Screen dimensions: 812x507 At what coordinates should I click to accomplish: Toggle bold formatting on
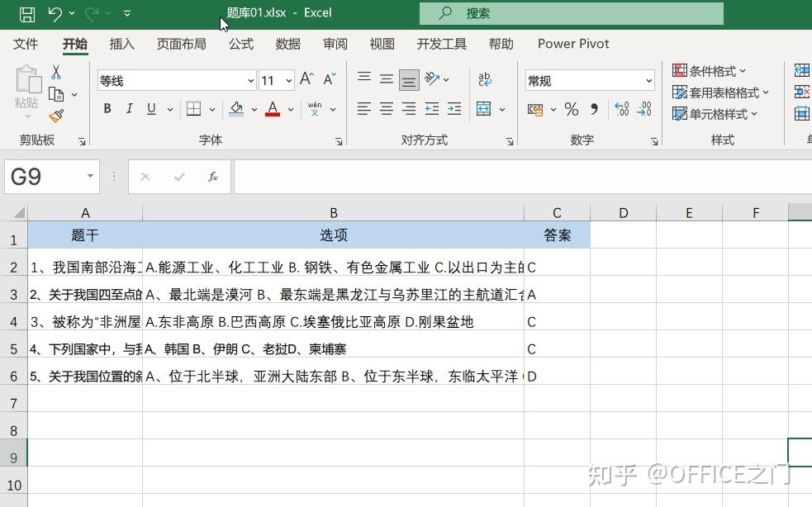tap(107, 108)
